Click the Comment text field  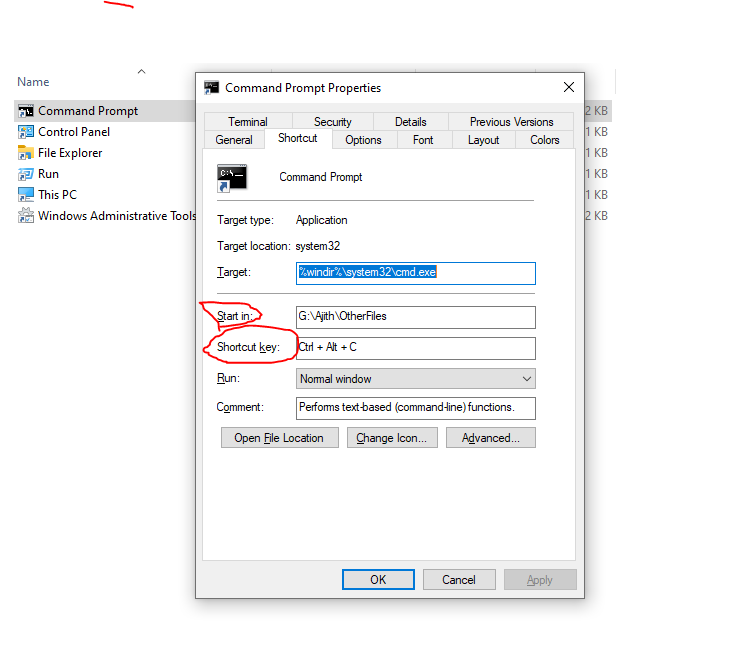click(416, 408)
